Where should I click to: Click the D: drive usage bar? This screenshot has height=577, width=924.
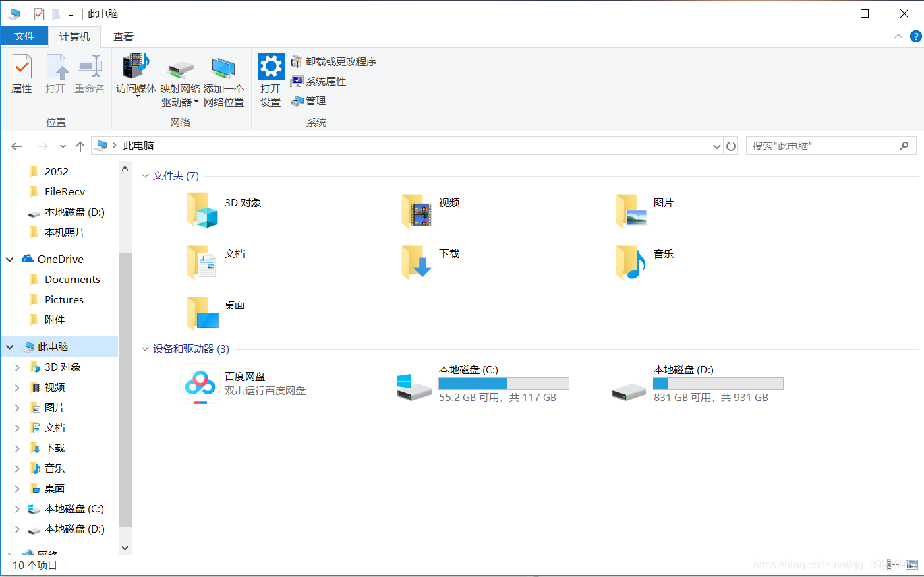[718, 384]
